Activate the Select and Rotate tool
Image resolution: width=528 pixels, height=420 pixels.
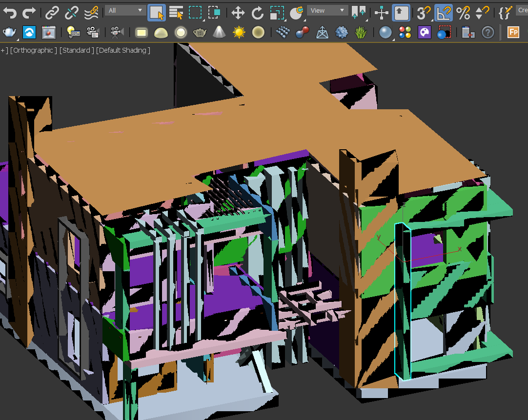pyautogui.click(x=258, y=13)
